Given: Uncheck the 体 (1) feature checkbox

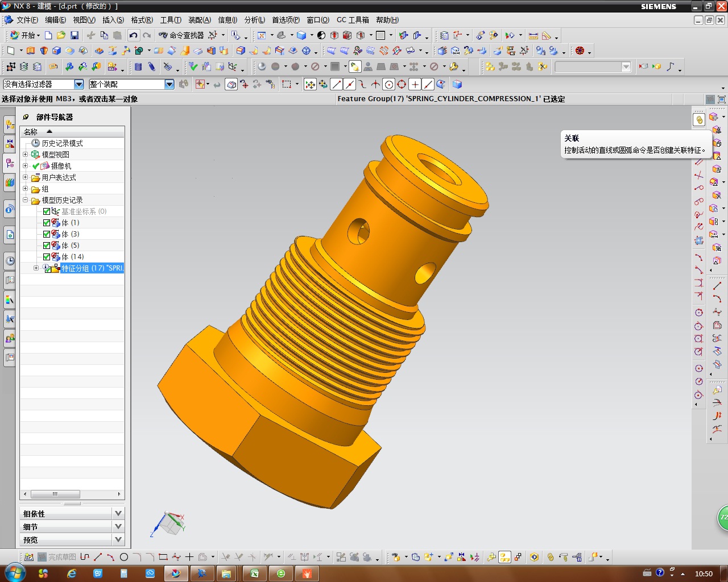Looking at the screenshot, I should [47, 223].
